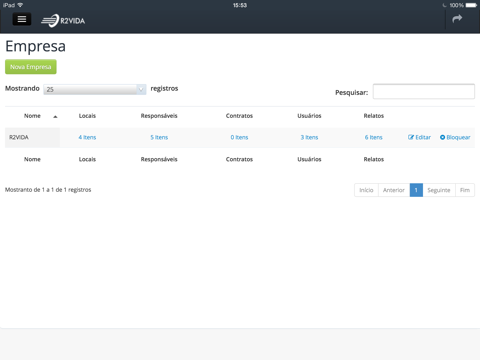Open 5 Itens under Responsáveis
This screenshot has width=480, height=360.
pos(159,137)
